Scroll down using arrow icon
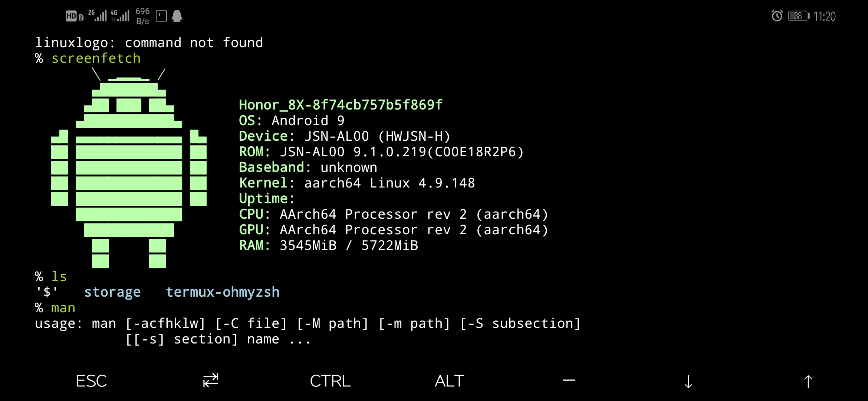The width and height of the screenshot is (868, 401). tap(688, 381)
